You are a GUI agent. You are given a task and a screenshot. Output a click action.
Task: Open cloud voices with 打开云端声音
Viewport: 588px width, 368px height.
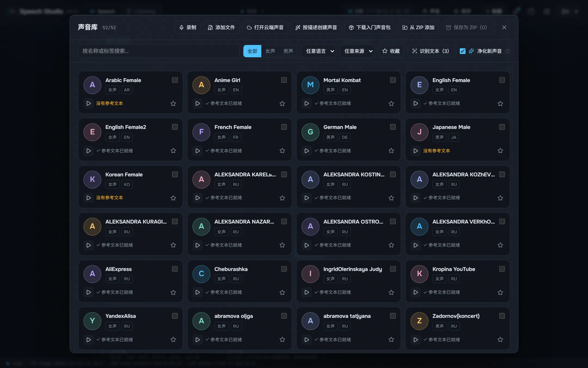tap(265, 28)
